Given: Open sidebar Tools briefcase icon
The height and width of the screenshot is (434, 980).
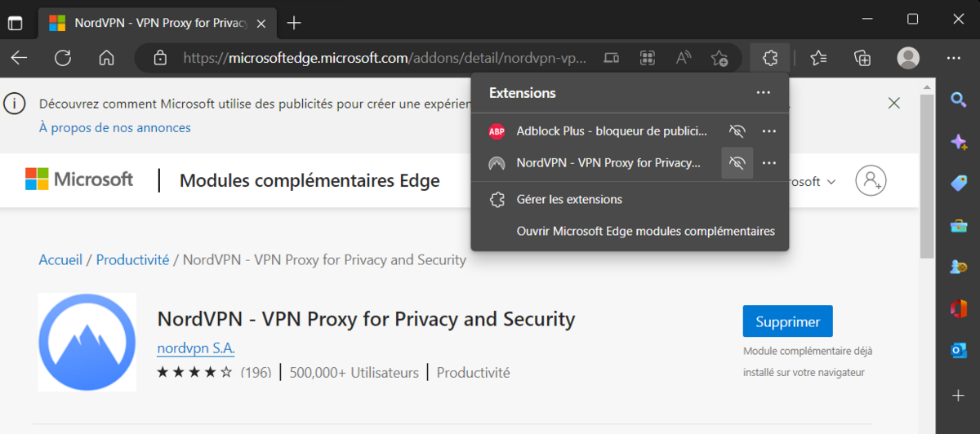Looking at the screenshot, I should (959, 225).
